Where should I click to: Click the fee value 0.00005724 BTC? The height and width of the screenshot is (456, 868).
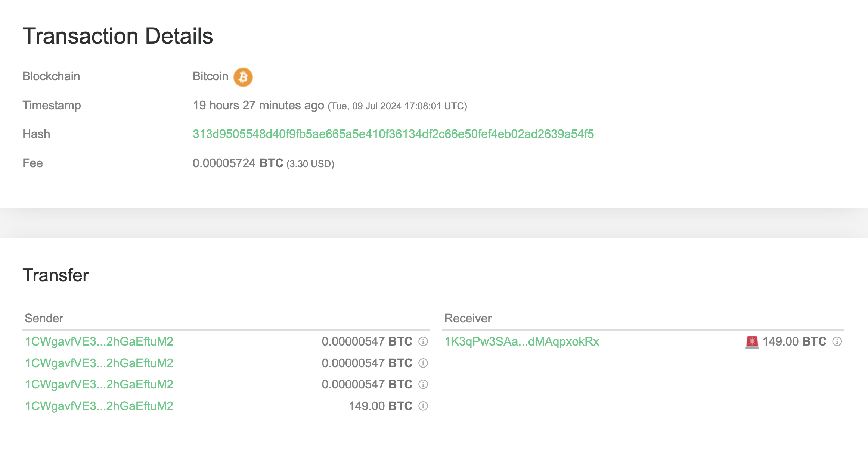coord(238,163)
